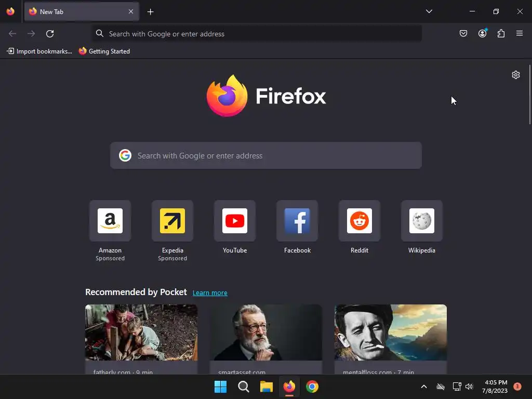Open the volume speaker tray icon
The height and width of the screenshot is (399, 532).
(469, 387)
